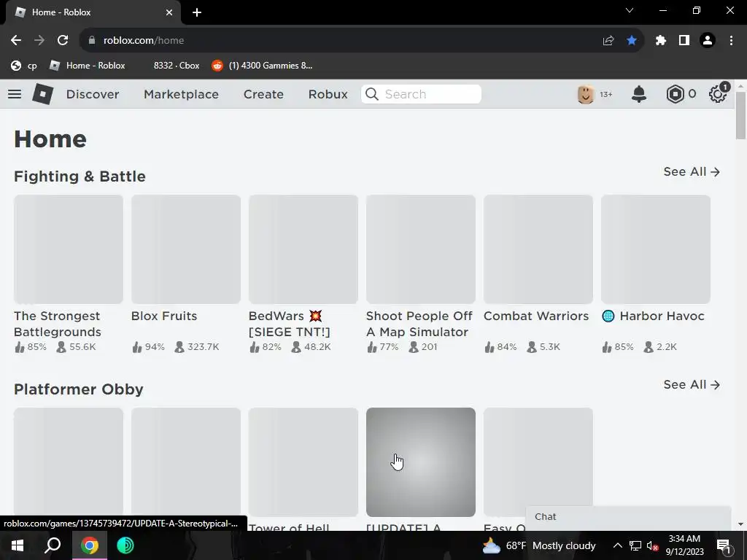Go to Marketplace
This screenshot has width=747, height=560.
[181, 94]
